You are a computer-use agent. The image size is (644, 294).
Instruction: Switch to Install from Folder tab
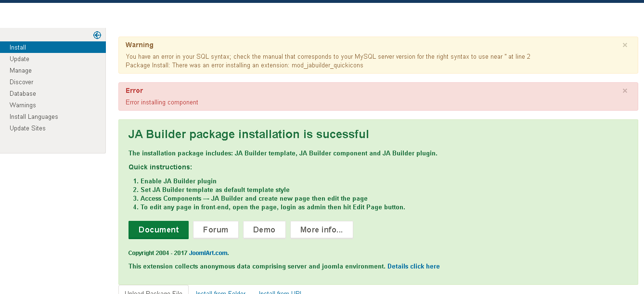coord(220,291)
